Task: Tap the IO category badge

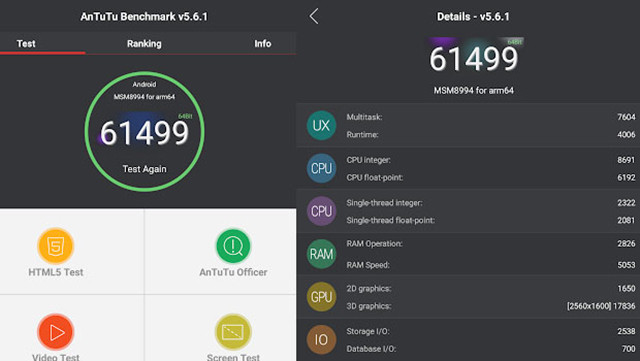Action: pyautogui.click(x=321, y=339)
